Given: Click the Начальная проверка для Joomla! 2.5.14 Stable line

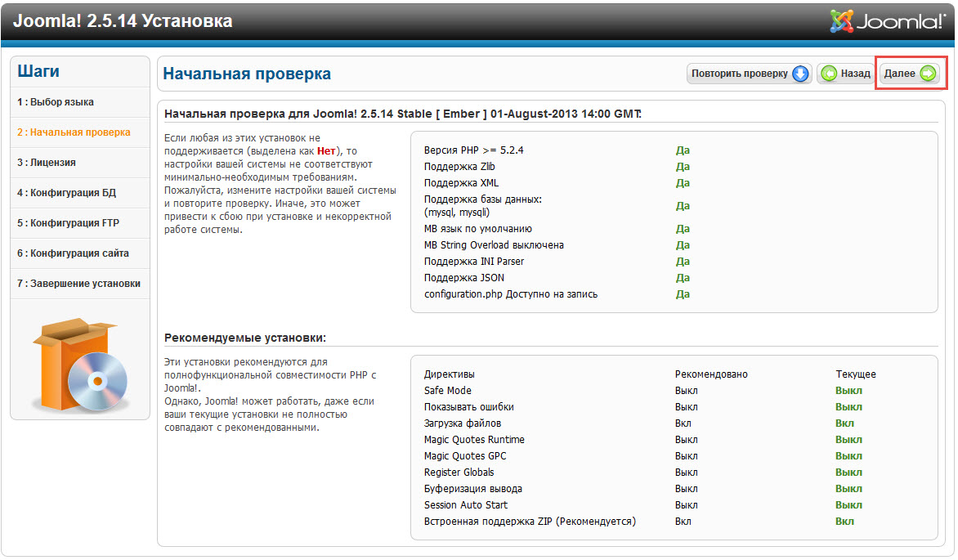Looking at the screenshot, I should click(403, 114).
